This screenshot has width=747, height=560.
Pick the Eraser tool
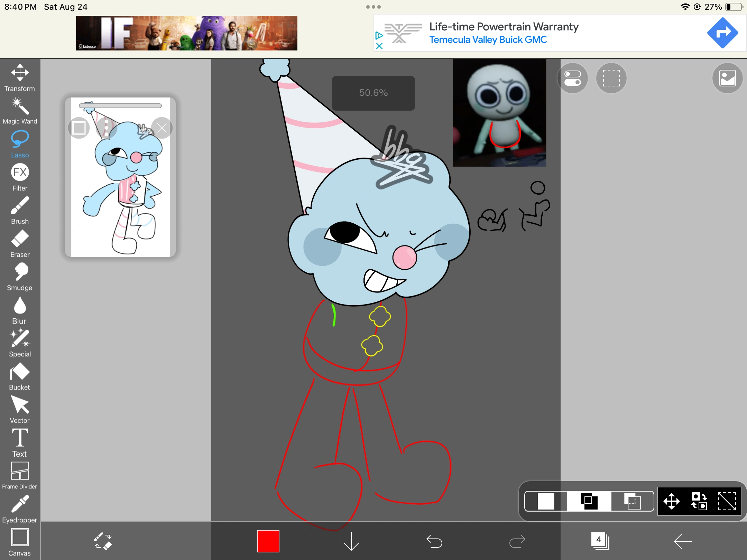pos(20,244)
